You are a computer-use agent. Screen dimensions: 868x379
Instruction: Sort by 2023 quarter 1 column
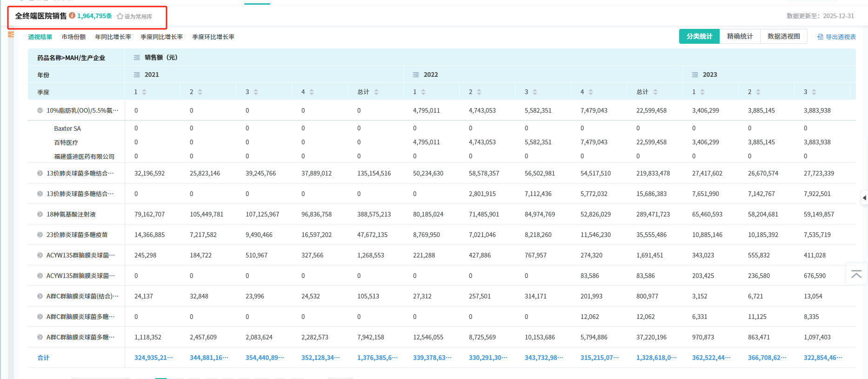(702, 92)
